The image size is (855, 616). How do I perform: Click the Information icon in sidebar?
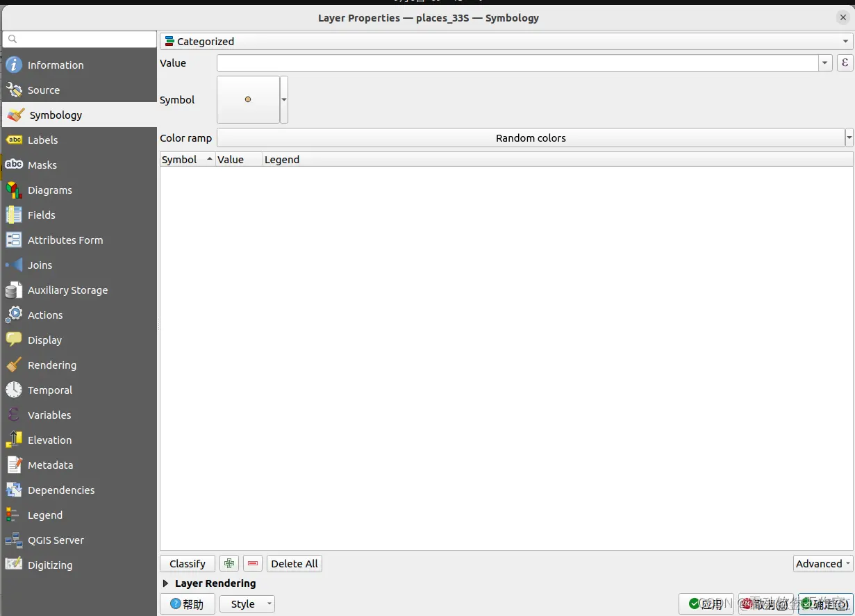click(14, 65)
